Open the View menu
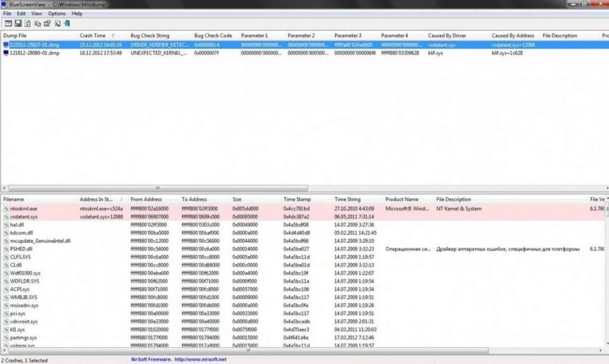This screenshot has width=609, height=364. click(37, 14)
